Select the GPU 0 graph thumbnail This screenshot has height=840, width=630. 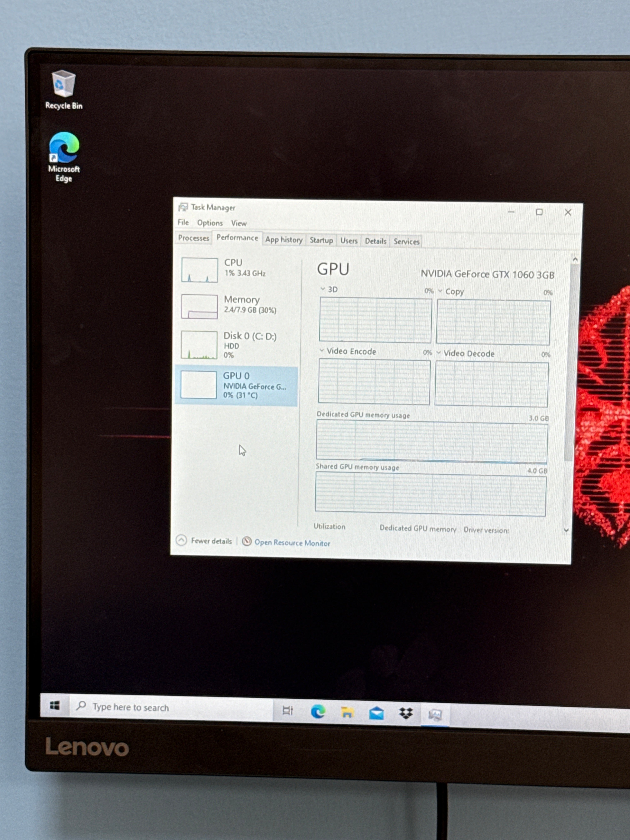(199, 385)
